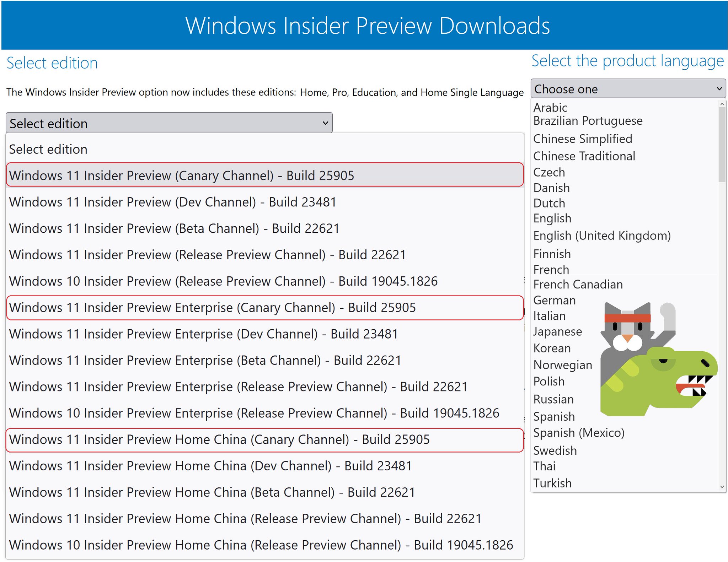This screenshot has width=728, height=562.
Task: Select English (United Kingdom) language
Action: coord(602,236)
